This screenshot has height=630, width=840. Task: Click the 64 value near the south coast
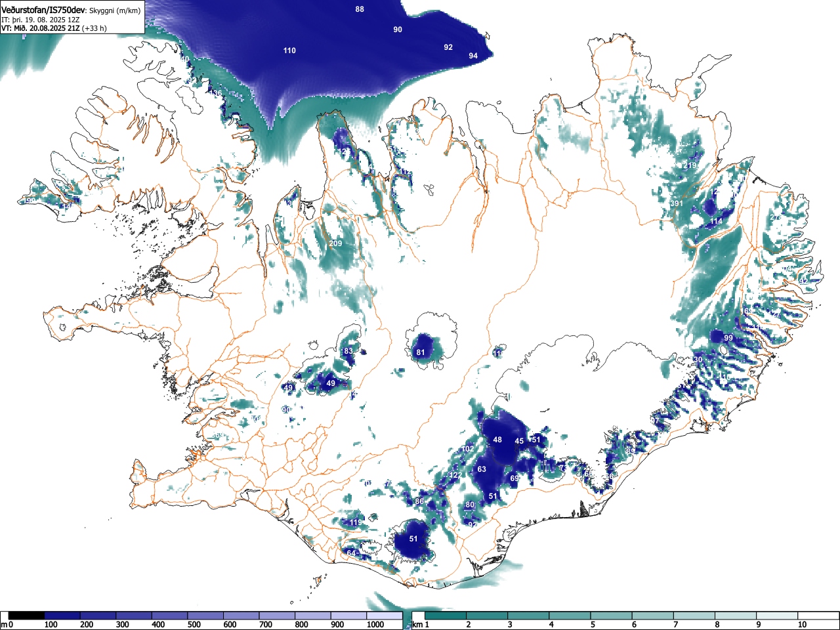point(351,554)
